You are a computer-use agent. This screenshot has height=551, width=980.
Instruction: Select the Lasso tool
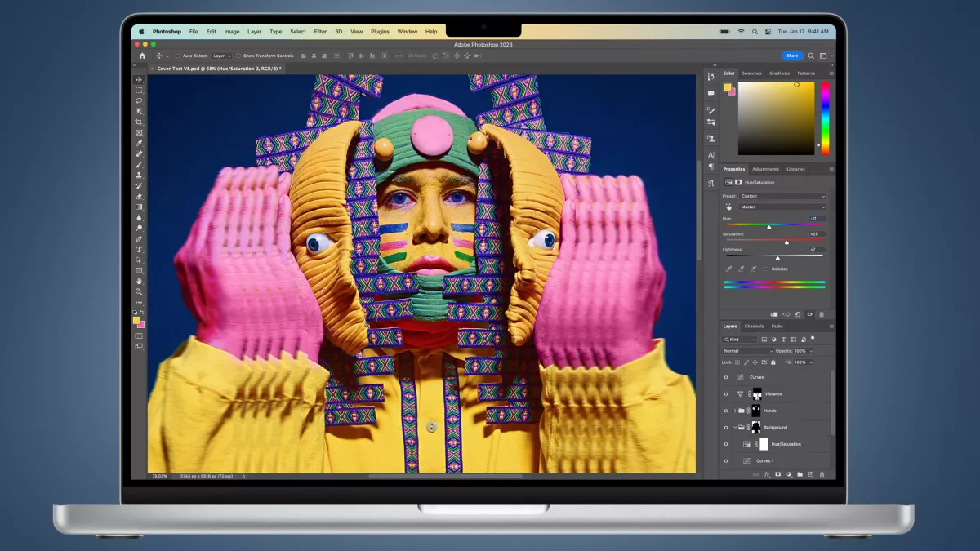pyautogui.click(x=139, y=101)
